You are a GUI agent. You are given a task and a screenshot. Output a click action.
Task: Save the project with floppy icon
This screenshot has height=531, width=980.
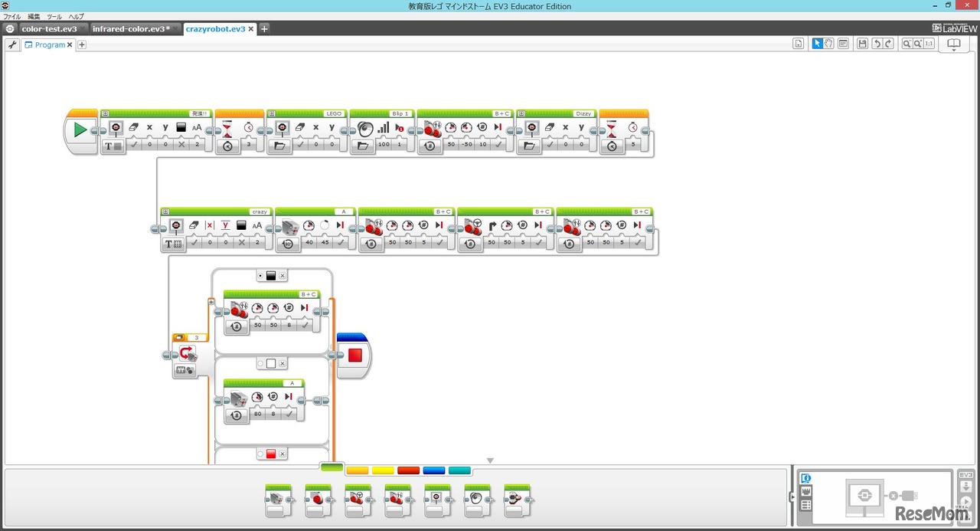863,44
